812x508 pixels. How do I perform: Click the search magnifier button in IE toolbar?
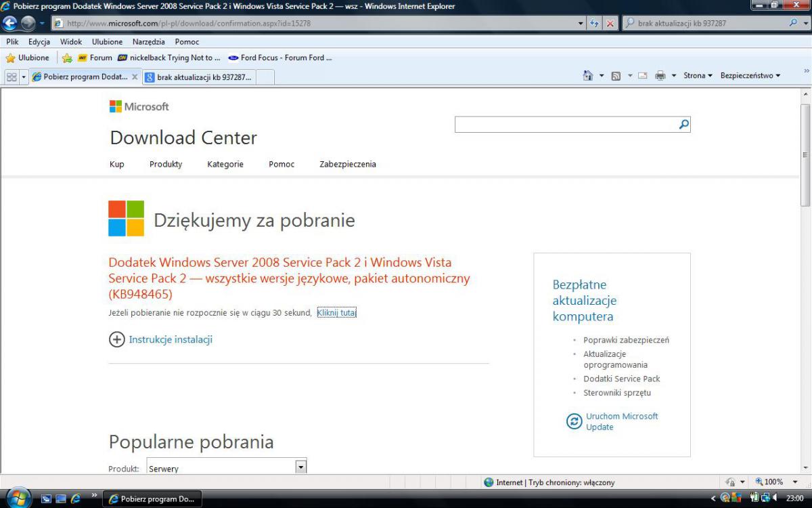pyautogui.click(x=793, y=23)
